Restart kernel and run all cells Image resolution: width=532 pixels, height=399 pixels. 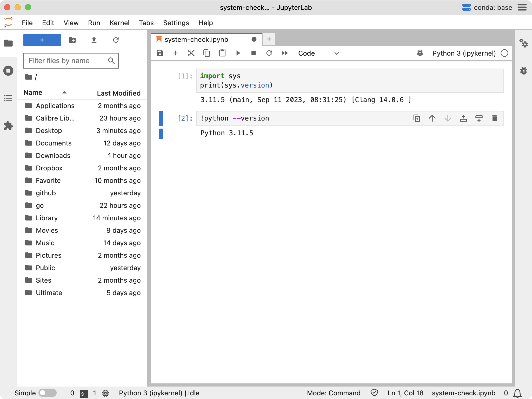point(285,53)
